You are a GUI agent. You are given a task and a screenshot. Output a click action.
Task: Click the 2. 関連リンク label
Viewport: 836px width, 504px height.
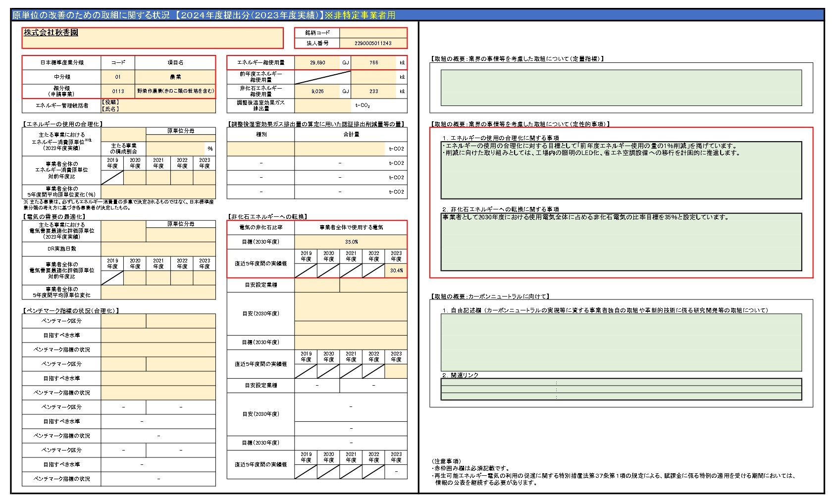click(460, 375)
